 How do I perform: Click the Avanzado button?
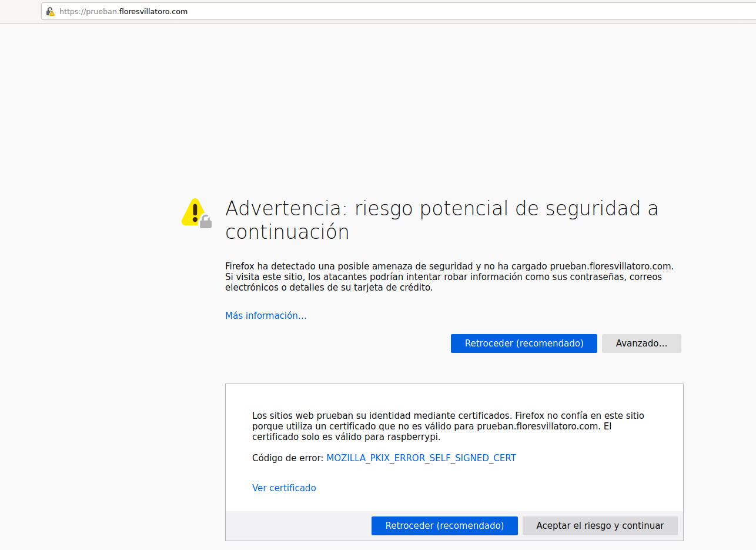tap(641, 344)
